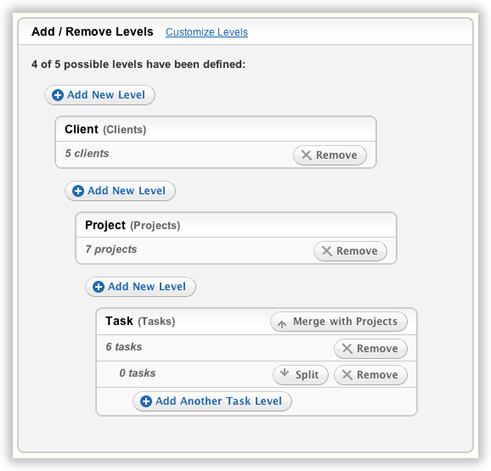The width and height of the screenshot is (491, 471).
Task: Remove the Project level
Action: [350, 251]
